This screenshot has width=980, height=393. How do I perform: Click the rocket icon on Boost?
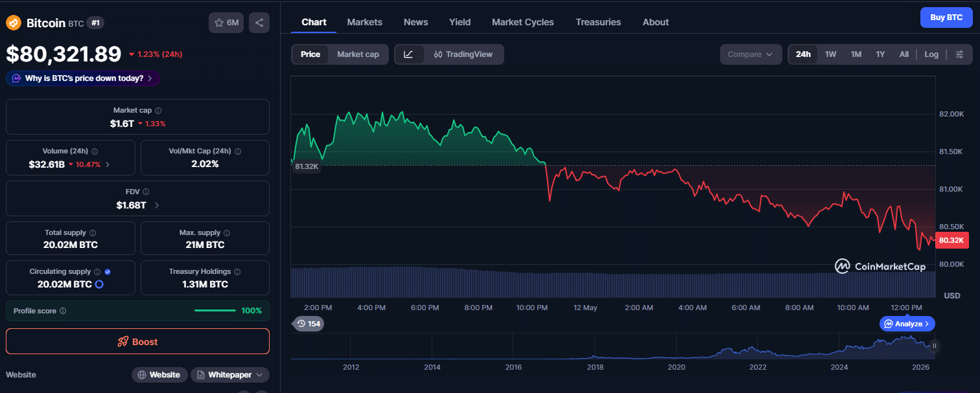(122, 342)
